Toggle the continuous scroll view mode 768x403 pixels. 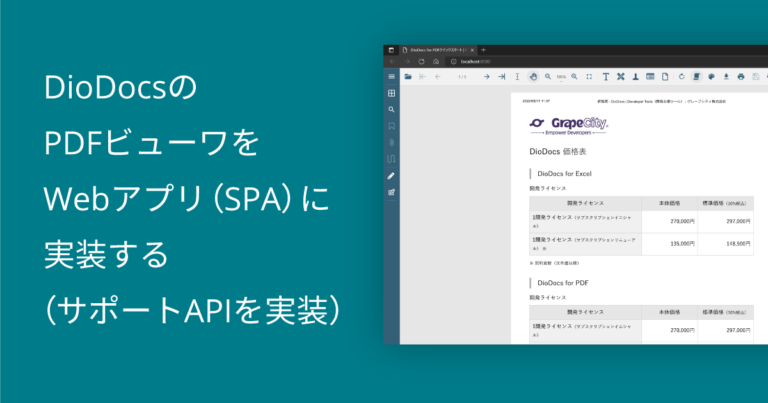[696, 77]
